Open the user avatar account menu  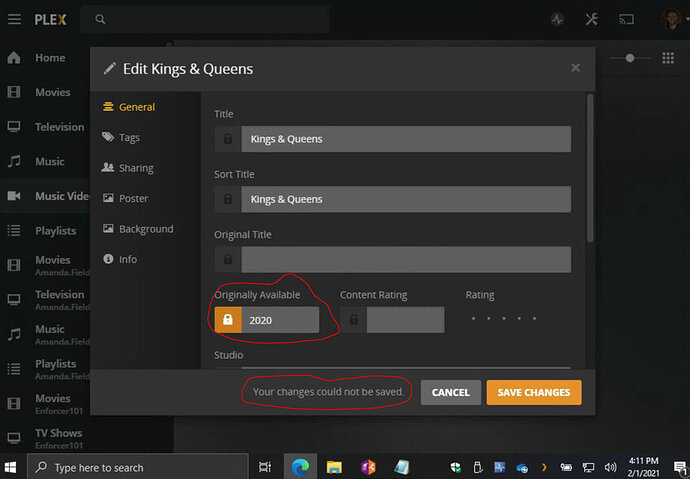tap(672, 19)
